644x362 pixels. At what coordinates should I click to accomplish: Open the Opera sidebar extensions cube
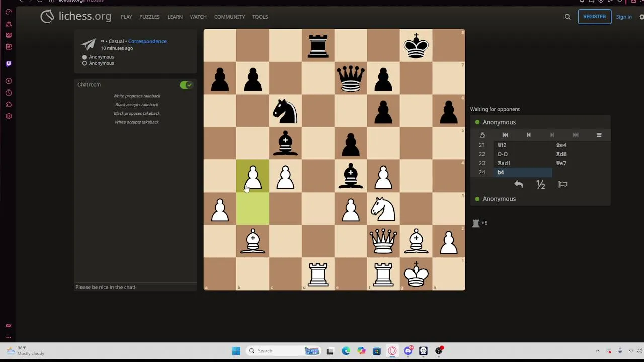point(9,105)
